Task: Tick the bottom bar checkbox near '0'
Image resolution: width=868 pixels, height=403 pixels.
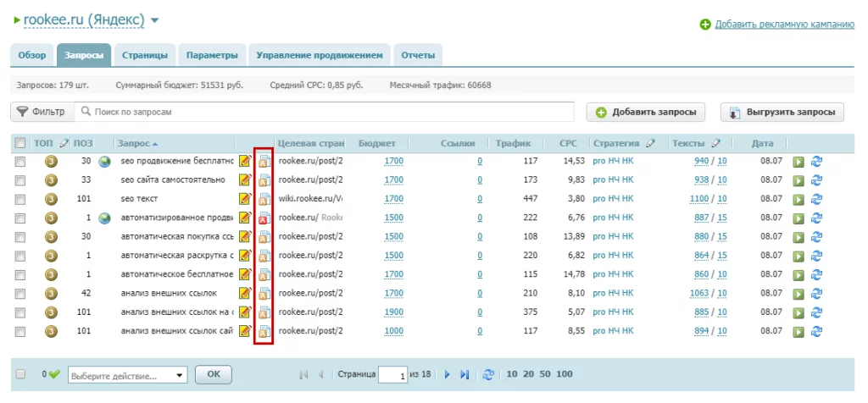Action: (x=20, y=374)
